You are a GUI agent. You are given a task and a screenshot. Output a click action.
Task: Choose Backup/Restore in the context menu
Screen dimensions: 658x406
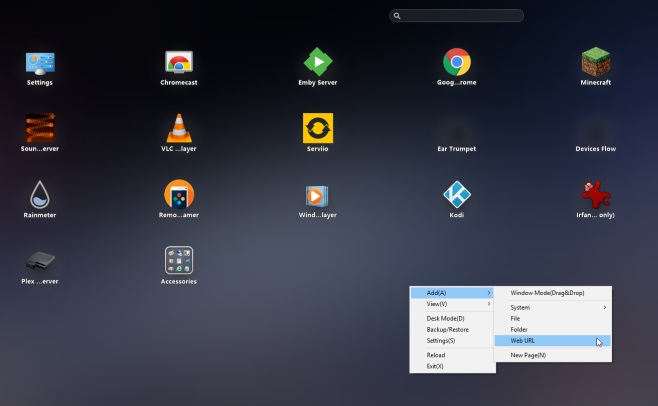point(452,329)
